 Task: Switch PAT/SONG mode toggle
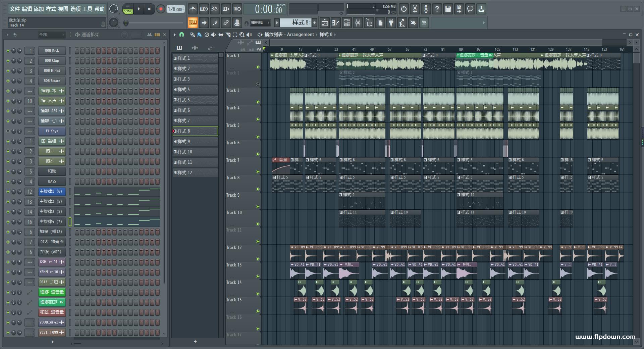[128, 9]
